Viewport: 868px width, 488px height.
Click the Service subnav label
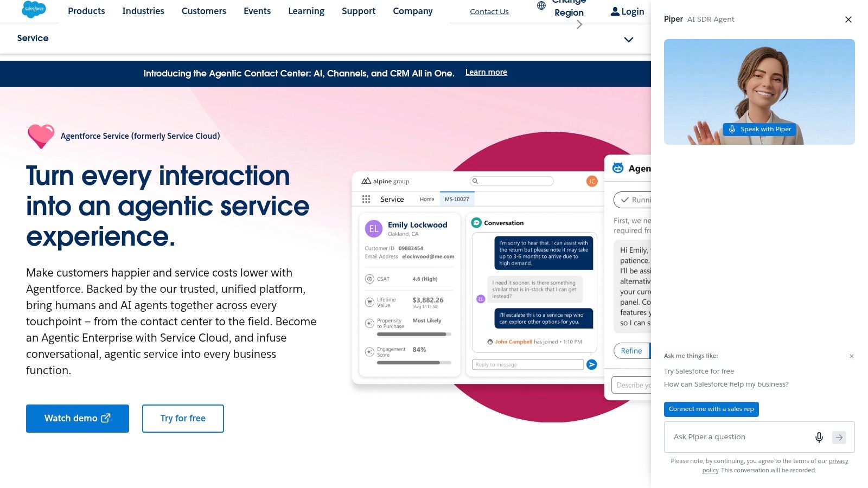(33, 38)
